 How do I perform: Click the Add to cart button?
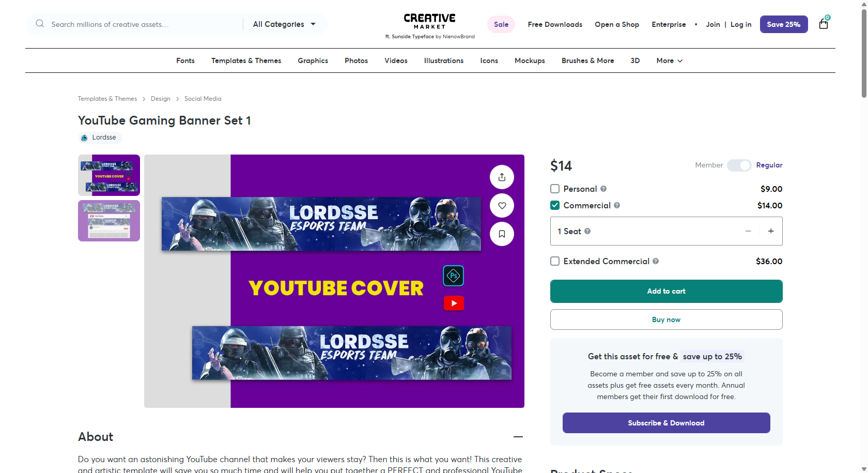pyautogui.click(x=666, y=291)
